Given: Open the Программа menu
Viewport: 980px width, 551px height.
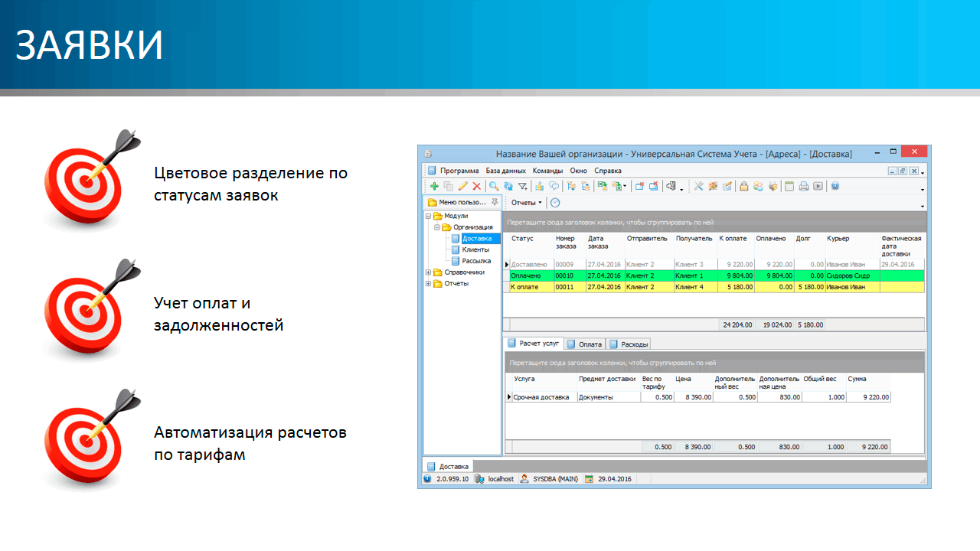Looking at the screenshot, I should pyautogui.click(x=459, y=171).
